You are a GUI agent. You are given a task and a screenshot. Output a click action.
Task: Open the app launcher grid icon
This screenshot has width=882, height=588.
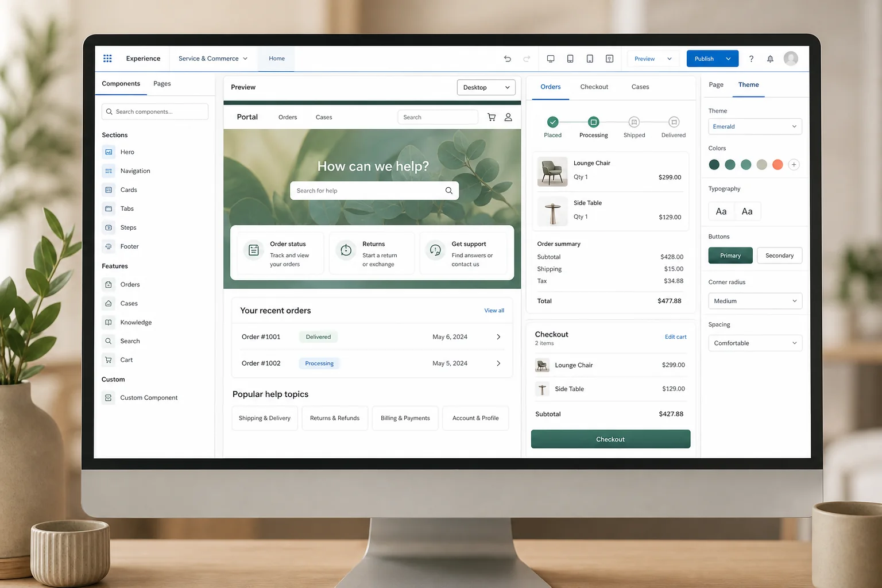coord(107,59)
